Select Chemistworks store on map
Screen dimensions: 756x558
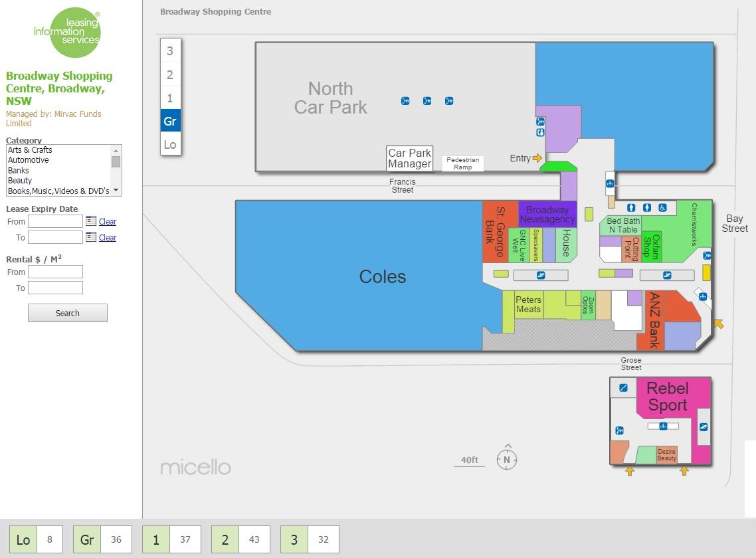tap(694, 225)
